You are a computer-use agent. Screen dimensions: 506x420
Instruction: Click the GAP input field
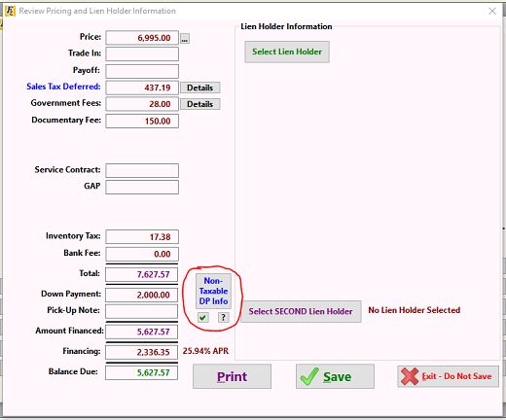coord(142,188)
